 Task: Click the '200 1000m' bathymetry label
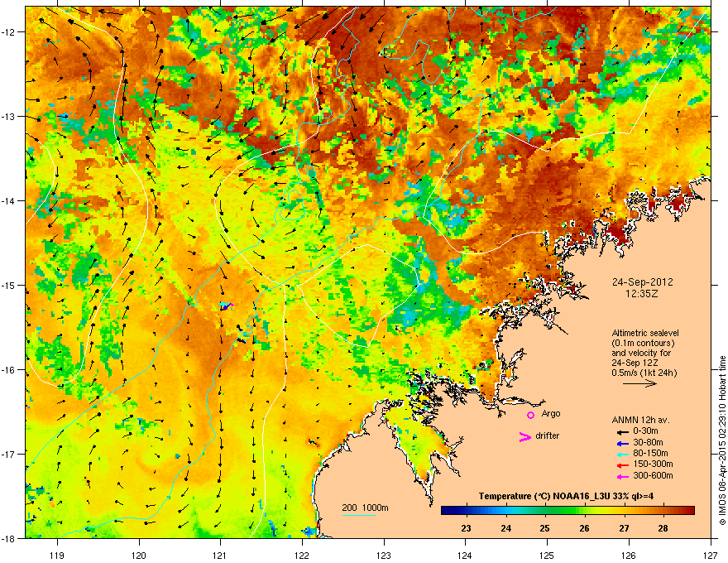coord(366,508)
